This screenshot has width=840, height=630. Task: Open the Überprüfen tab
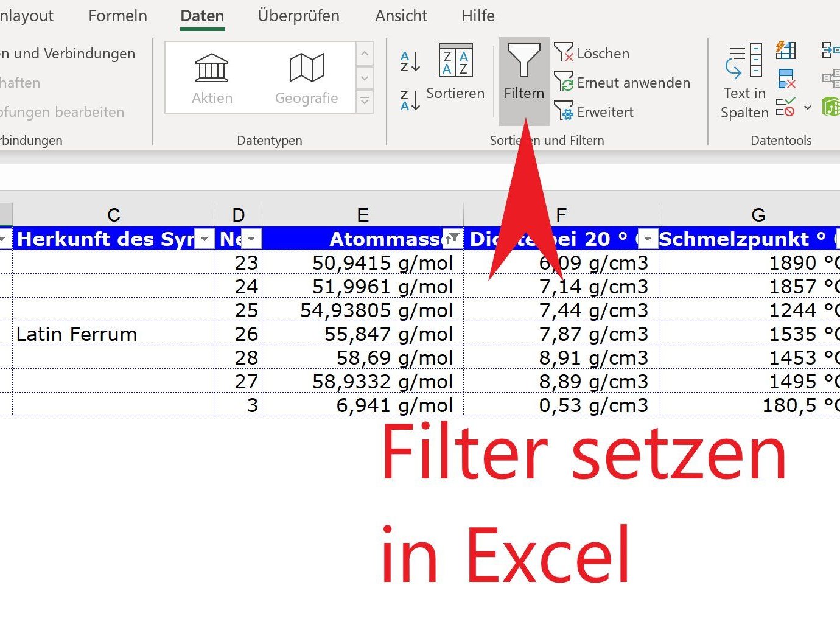298,16
